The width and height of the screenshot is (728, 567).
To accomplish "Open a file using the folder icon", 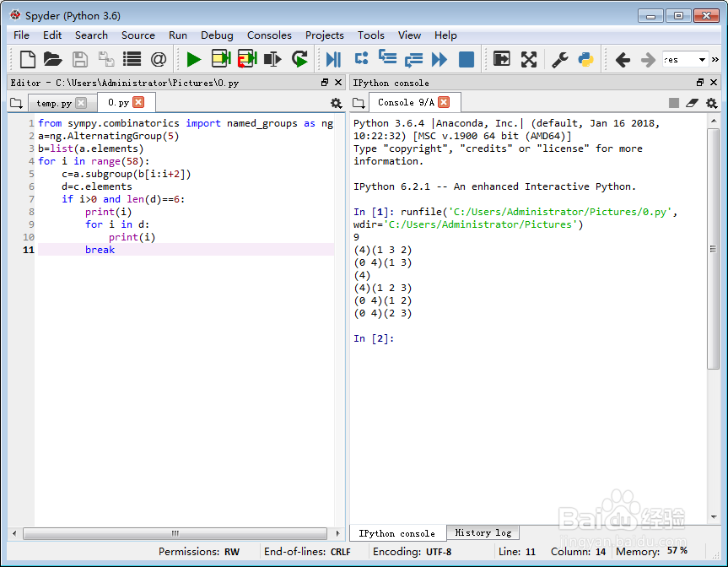I will [x=52, y=59].
